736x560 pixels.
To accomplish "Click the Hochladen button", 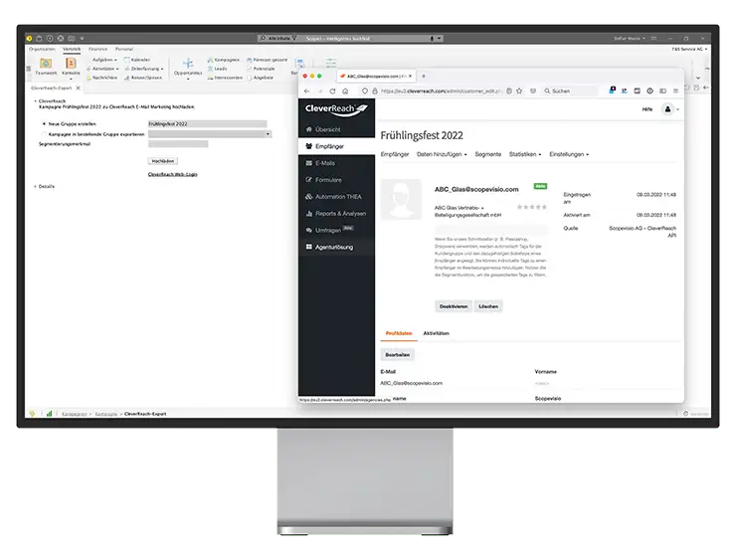I will [163, 160].
